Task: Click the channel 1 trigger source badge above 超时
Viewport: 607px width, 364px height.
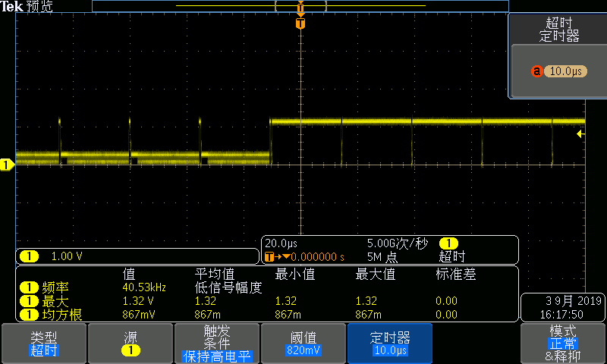Action: 448,243
